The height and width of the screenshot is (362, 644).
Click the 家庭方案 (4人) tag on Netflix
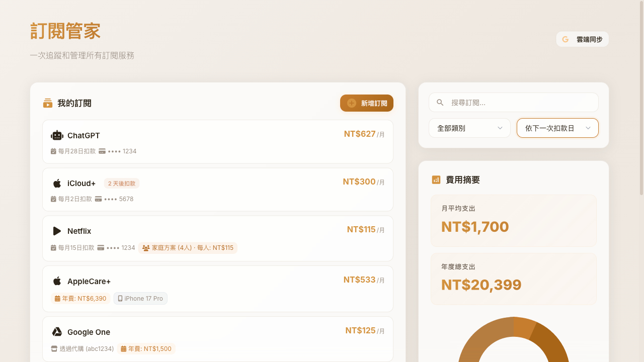pos(188,248)
